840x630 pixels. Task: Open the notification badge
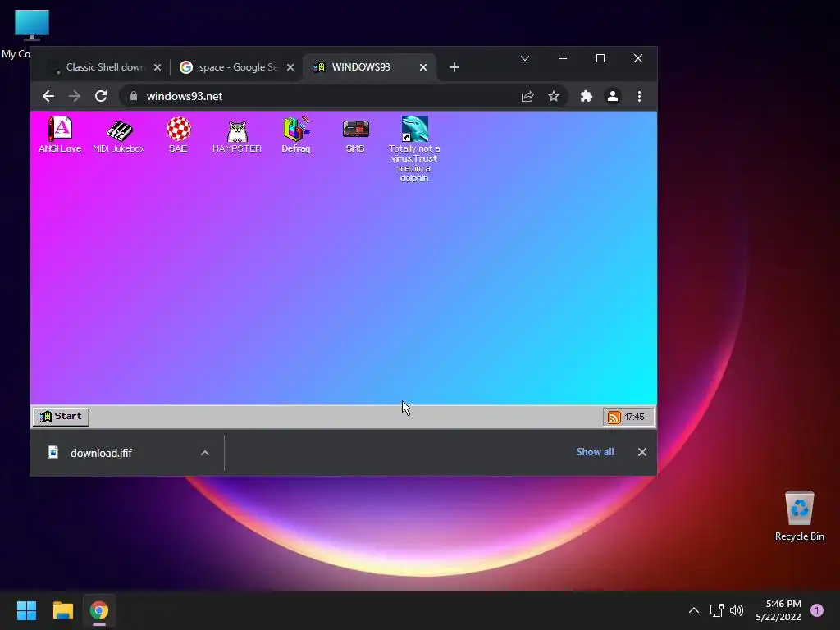[817, 610]
